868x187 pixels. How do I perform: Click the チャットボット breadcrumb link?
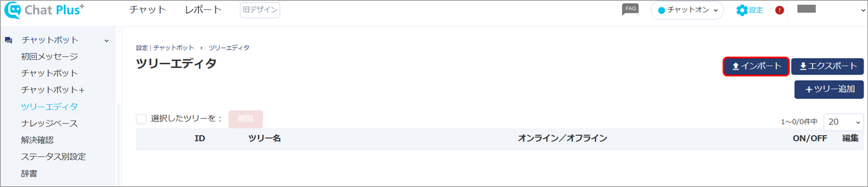point(174,48)
